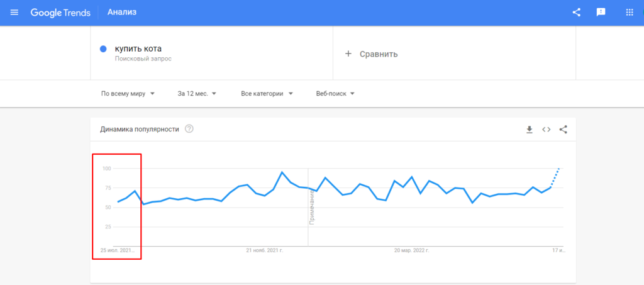644x285 pixels.
Task: Open the Google apps grid
Action: 629,13
